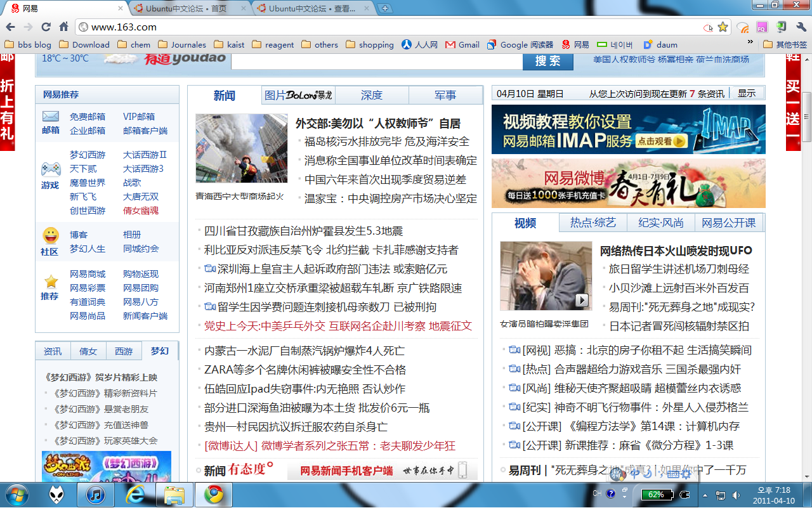Click the 显示 button for new updates

point(747,93)
